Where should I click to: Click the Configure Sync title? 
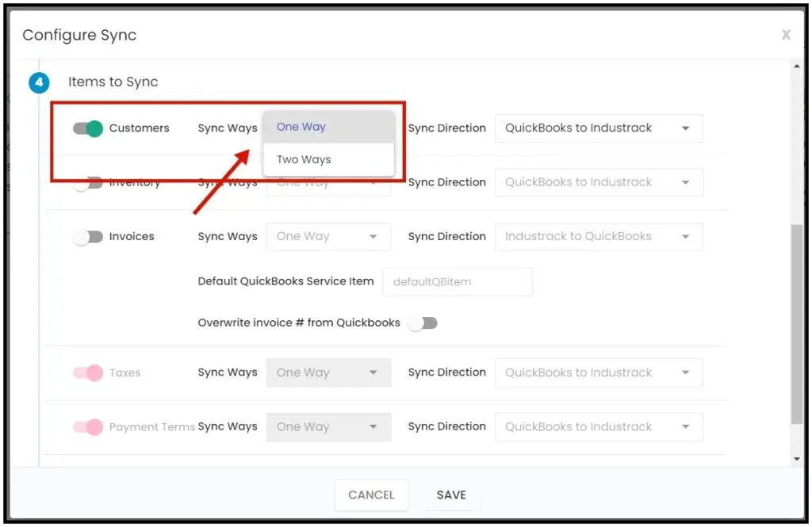point(79,35)
